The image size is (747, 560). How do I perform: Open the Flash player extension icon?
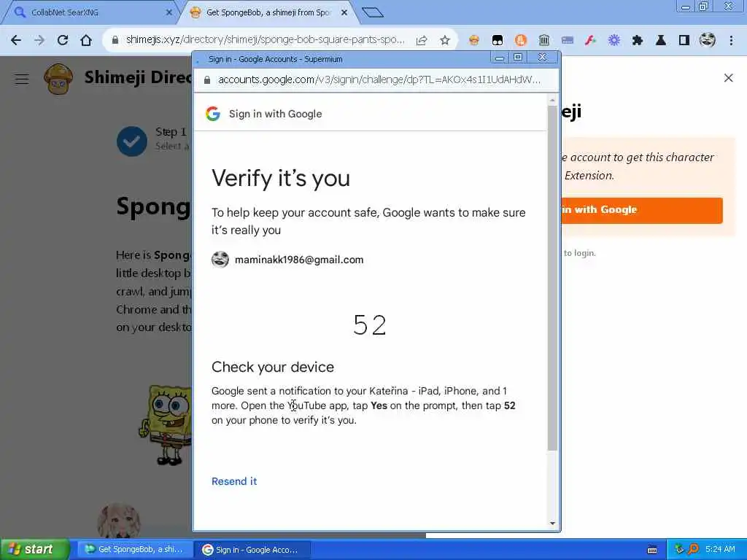591,41
